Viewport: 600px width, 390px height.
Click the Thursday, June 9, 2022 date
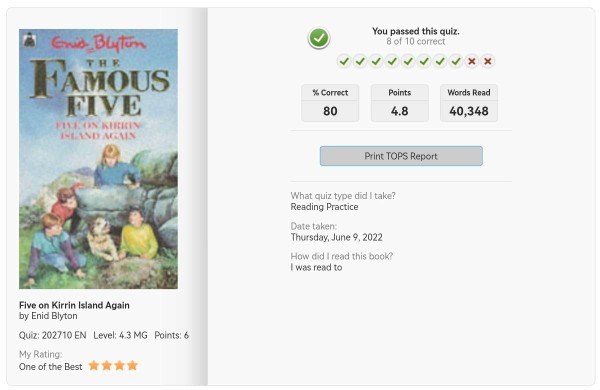336,237
